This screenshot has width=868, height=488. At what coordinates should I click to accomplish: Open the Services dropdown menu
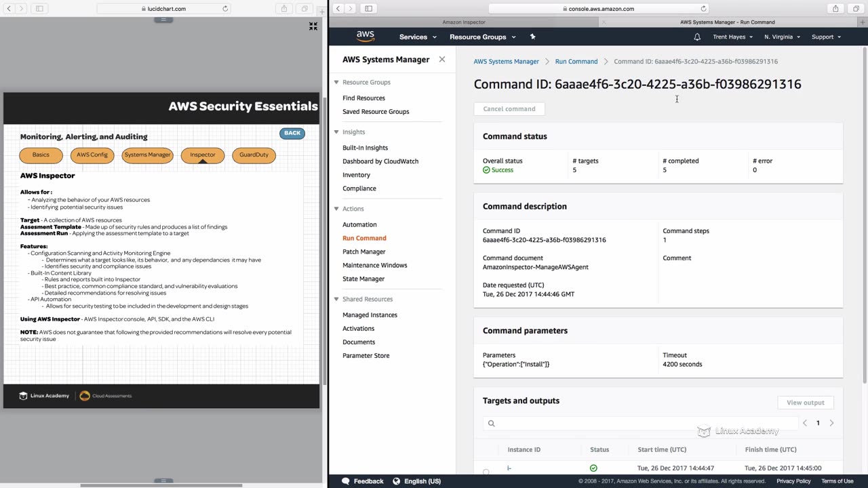tap(418, 37)
